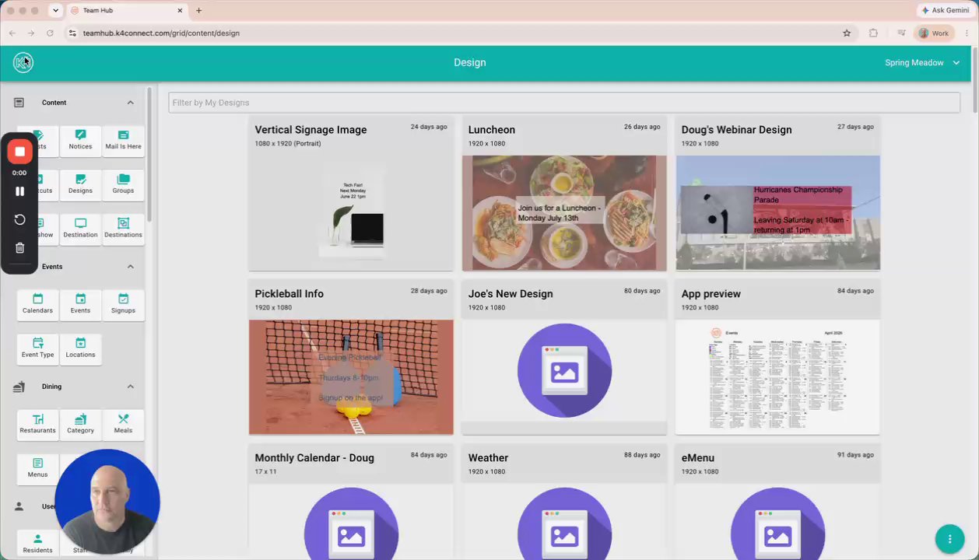Open a new browser tab
Viewport: 979px width, 560px height.
pyautogui.click(x=198, y=10)
